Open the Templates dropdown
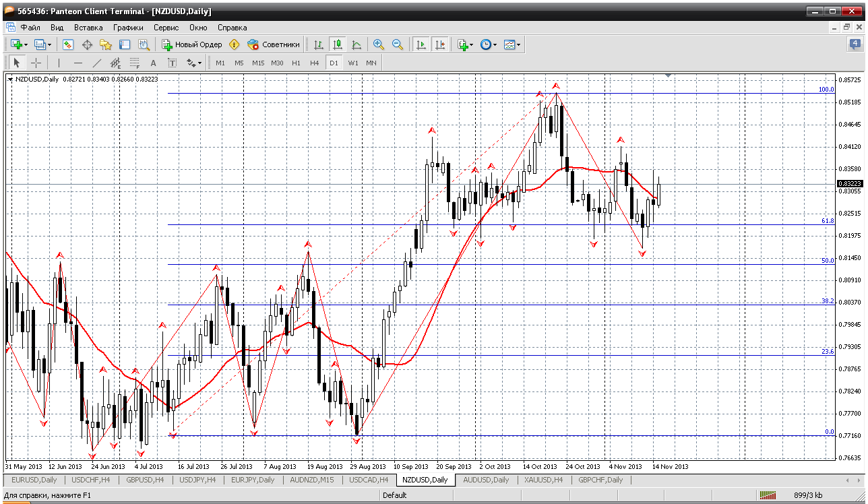This screenshot has width=868, height=504. click(x=512, y=44)
